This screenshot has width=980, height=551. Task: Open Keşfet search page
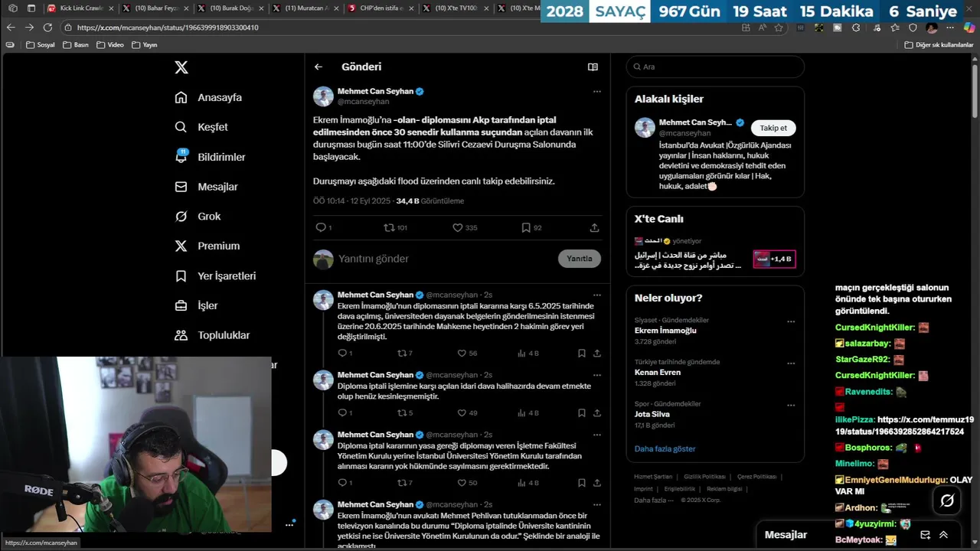(201, 127)
